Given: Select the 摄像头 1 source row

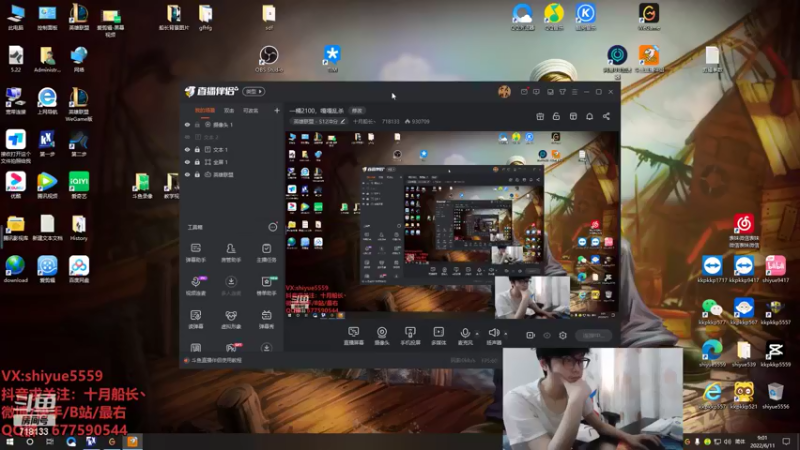Looking at the screenshot, I should (232, 124).
